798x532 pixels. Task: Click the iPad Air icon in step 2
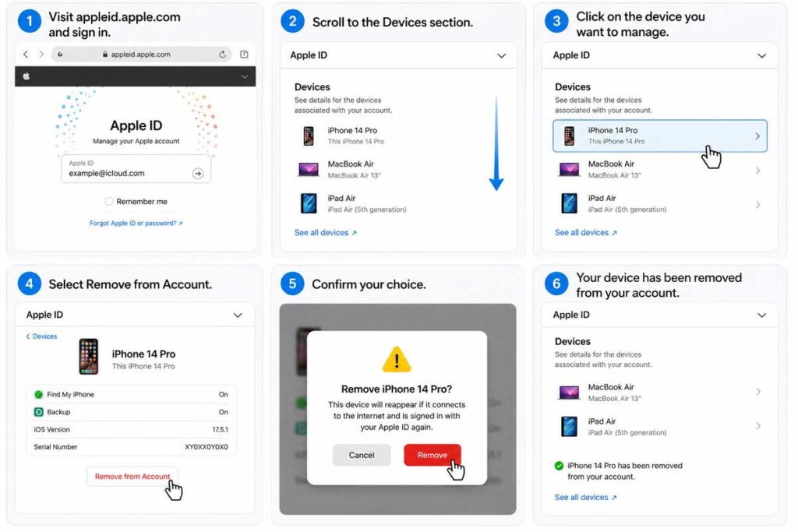coord(309,203)
